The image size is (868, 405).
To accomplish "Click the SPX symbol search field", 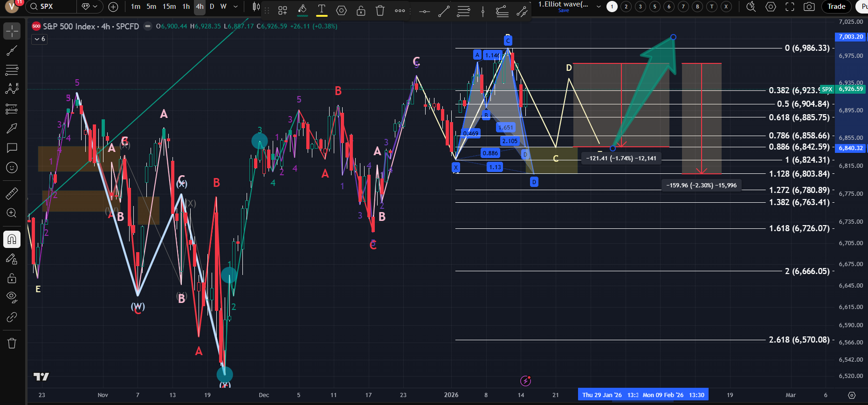I will coord(51,7).
